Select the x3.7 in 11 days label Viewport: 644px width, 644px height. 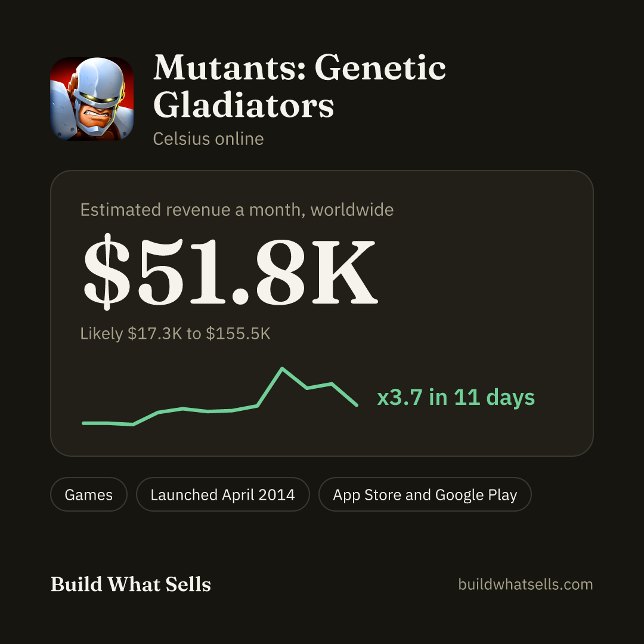(x=456, y=397)
